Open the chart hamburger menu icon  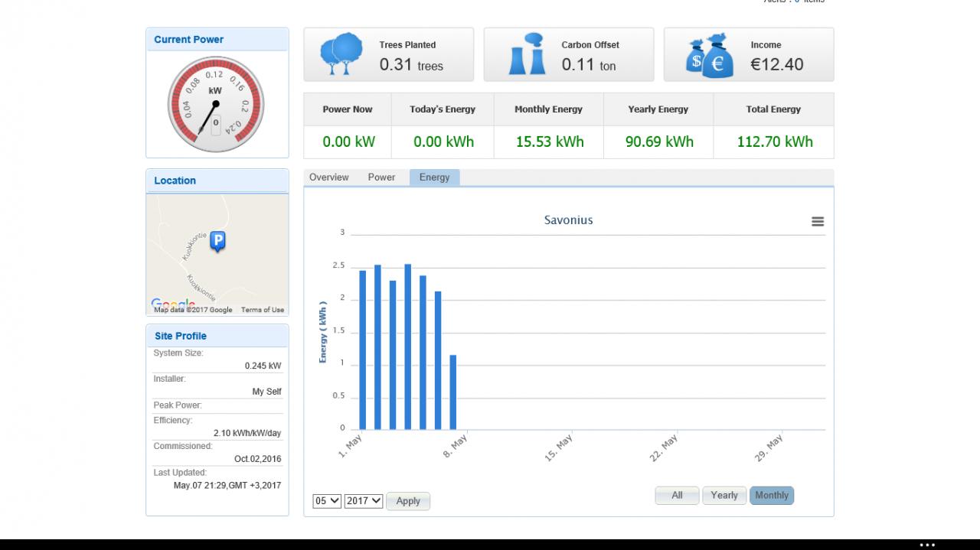pos(818,221)
